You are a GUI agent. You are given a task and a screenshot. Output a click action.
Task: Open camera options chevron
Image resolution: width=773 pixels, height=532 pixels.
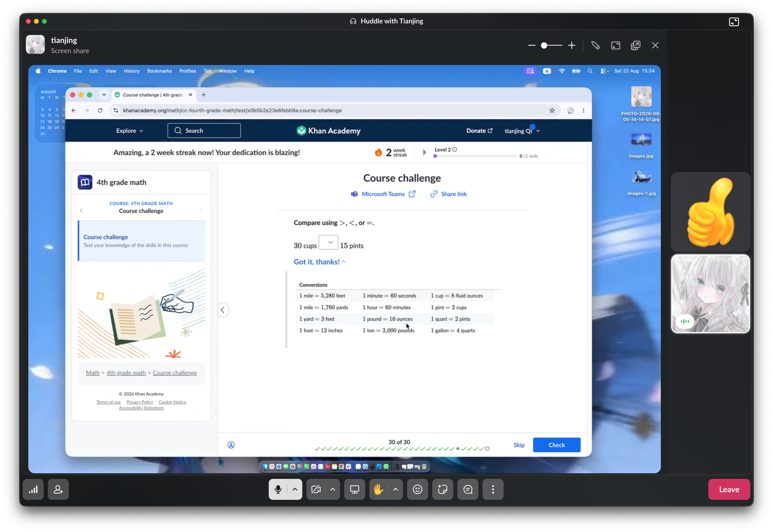(x=333, y=489)
